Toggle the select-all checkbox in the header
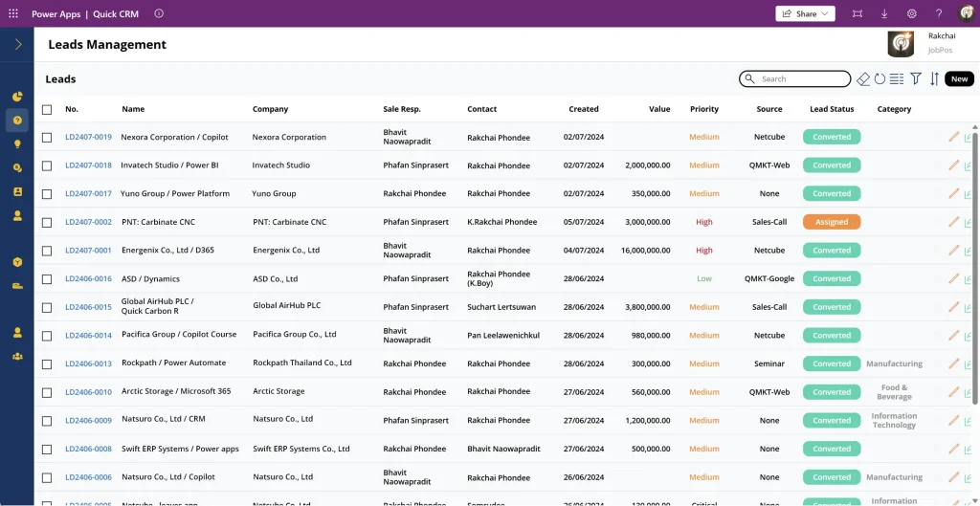This screenshot has height=506, width=980. (47, 109)
